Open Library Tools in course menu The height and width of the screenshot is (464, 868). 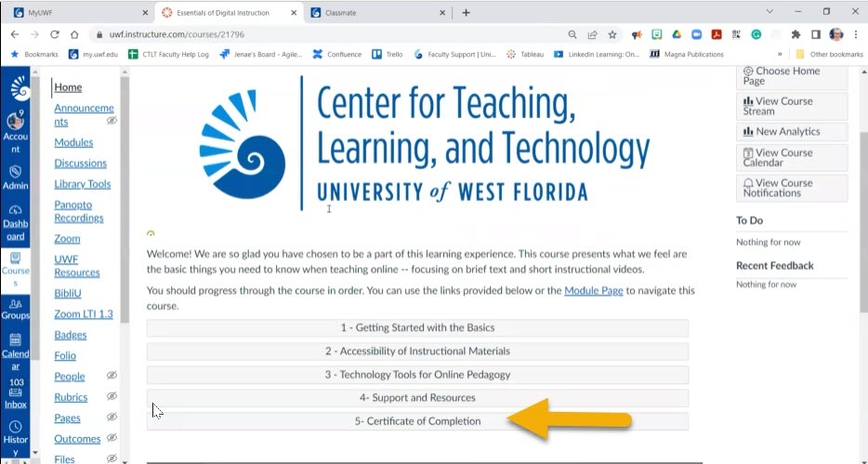click(x=83, y=184)
